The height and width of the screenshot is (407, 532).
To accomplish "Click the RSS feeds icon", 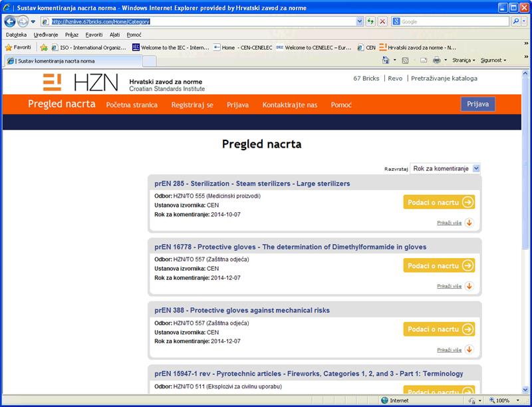I will click(405, 61).
